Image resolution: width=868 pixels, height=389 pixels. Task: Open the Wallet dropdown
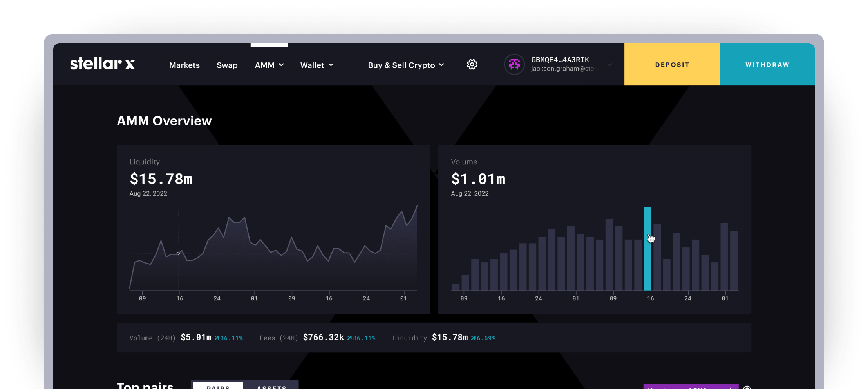coord(316,65)
